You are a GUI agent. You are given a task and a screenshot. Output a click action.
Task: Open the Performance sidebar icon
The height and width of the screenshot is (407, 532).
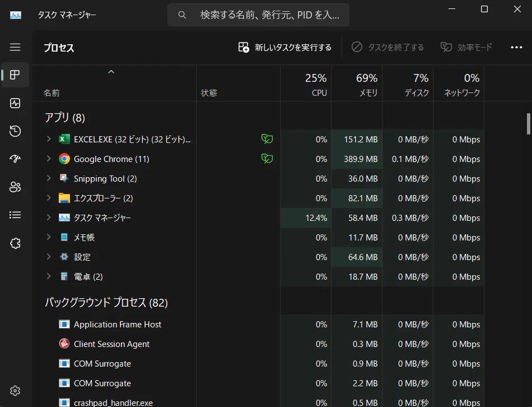coord(15,103)
